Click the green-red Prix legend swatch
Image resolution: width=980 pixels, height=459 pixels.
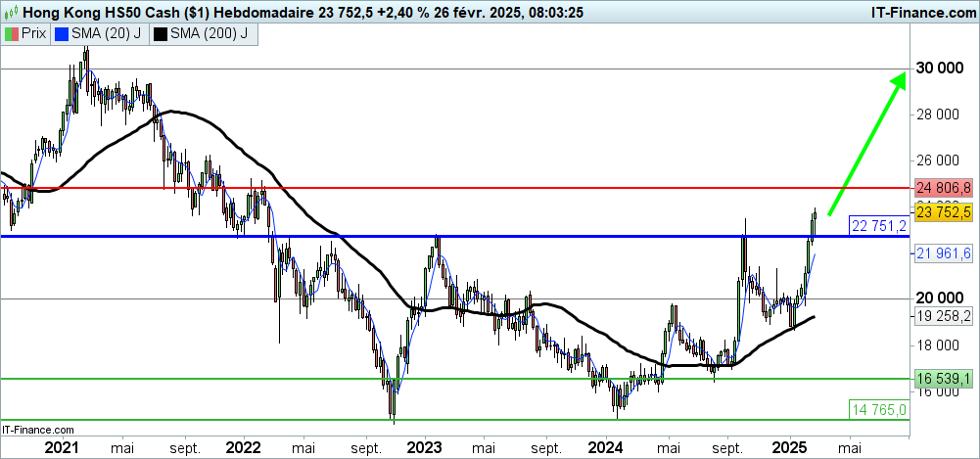pyautogui.click(x=12, y=34)
